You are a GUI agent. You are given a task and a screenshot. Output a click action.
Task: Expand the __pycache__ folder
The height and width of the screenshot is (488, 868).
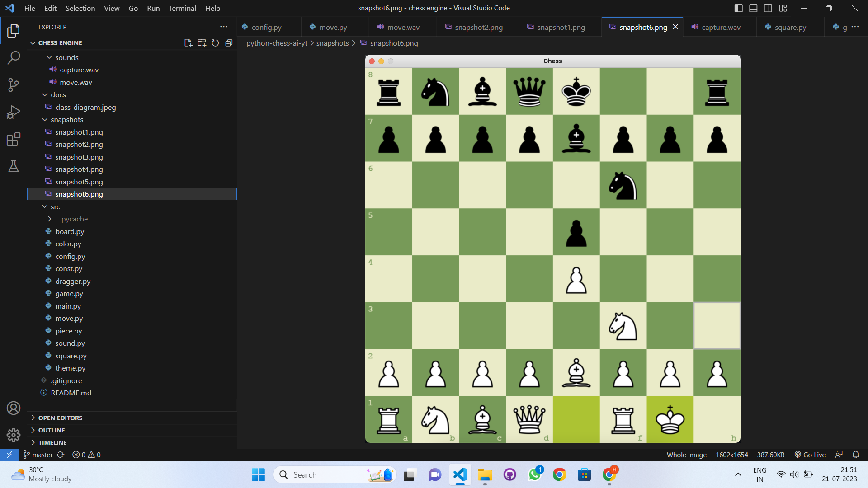tap(75, 219)
